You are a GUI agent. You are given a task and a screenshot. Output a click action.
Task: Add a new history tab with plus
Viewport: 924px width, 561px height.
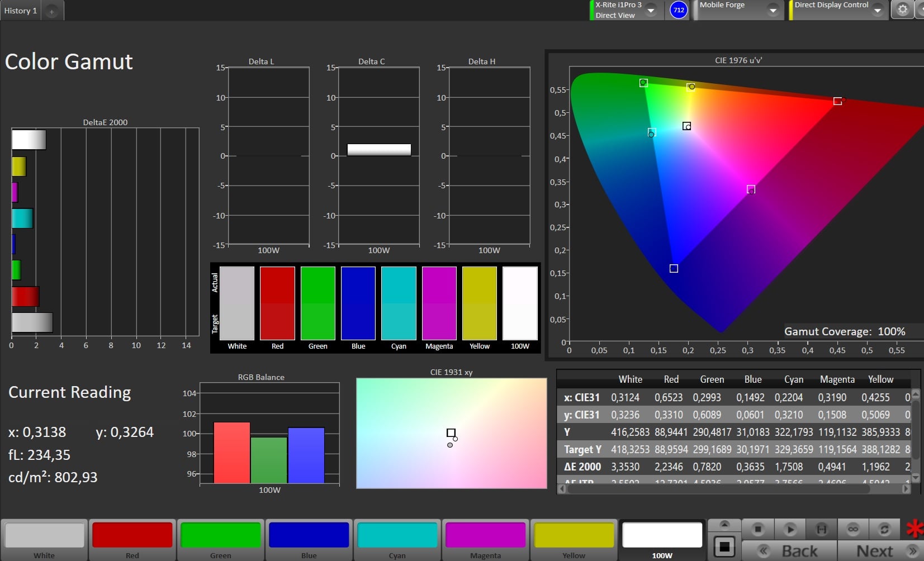(51, 11)
